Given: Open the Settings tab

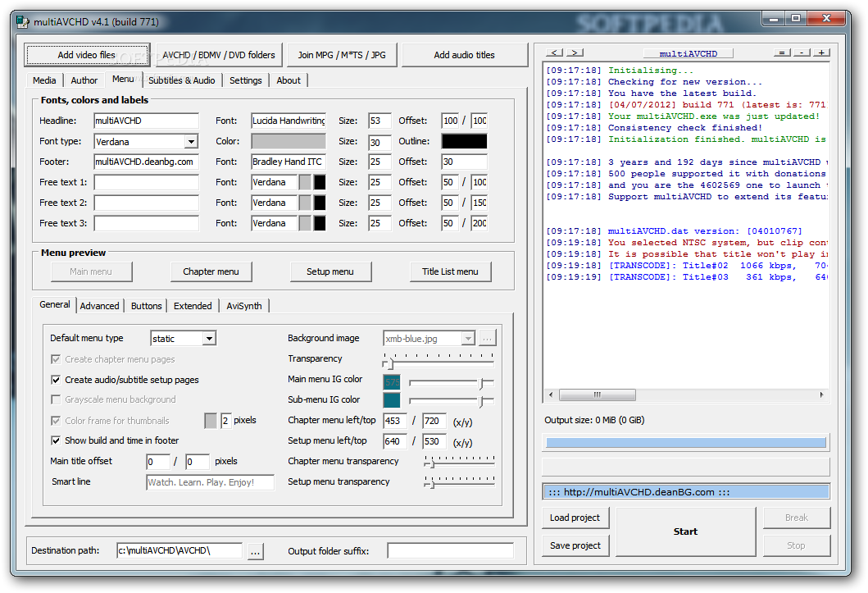Looking at the screenshot, I should coord(246,80).
